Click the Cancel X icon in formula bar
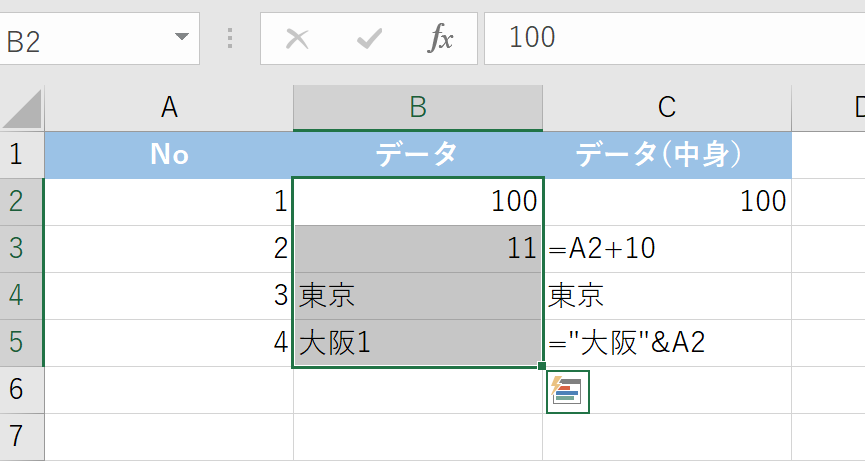 297,39
